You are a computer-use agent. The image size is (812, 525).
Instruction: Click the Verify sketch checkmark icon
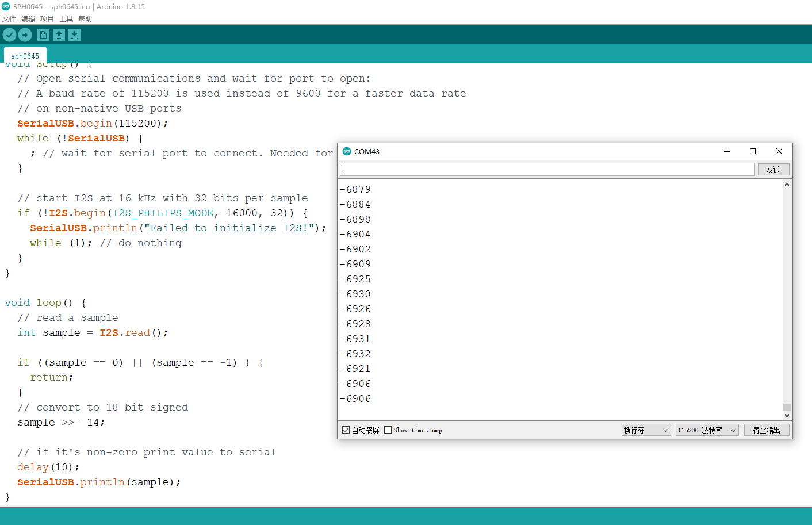tap(9, 35)
